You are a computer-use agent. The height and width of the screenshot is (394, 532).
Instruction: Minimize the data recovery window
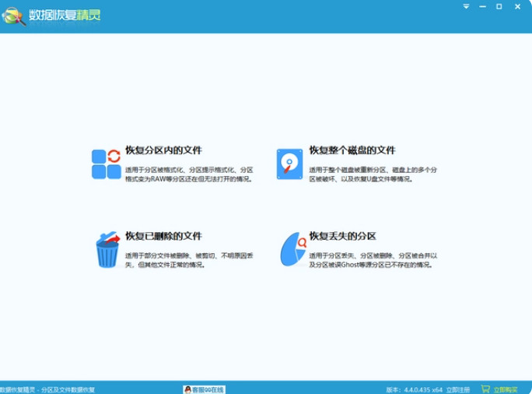click(483, 6)
